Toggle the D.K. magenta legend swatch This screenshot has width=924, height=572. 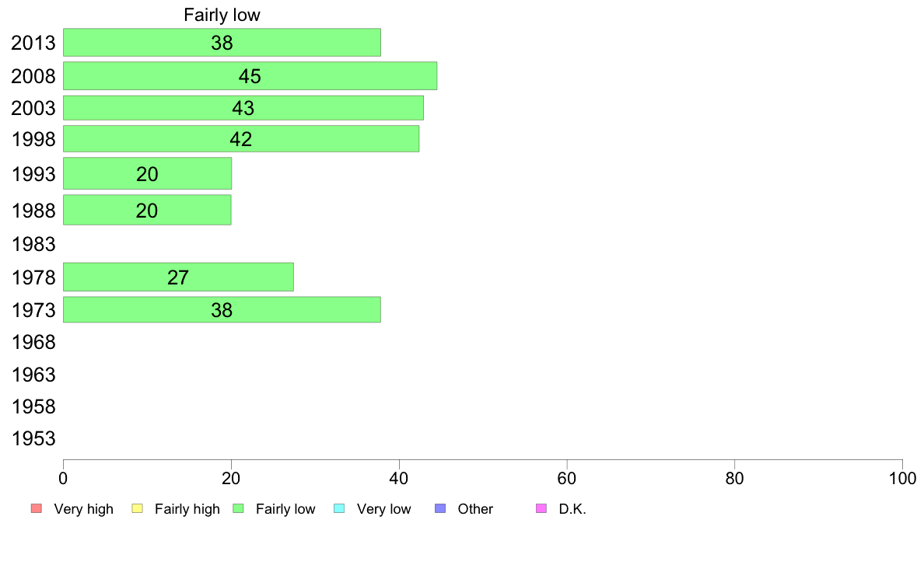(541, 508)
